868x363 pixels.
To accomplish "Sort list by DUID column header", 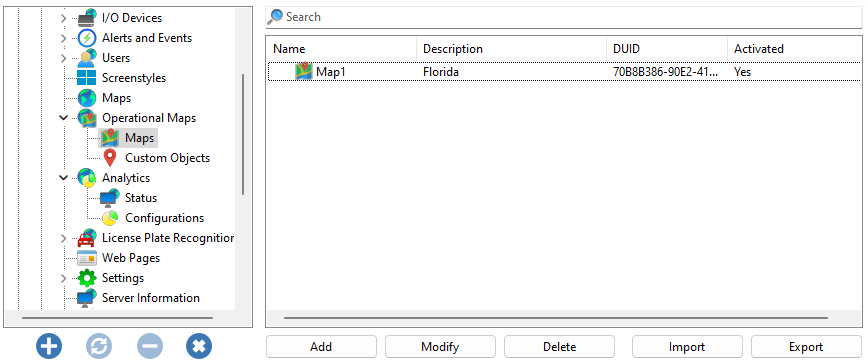I will [x=667, y=49].
